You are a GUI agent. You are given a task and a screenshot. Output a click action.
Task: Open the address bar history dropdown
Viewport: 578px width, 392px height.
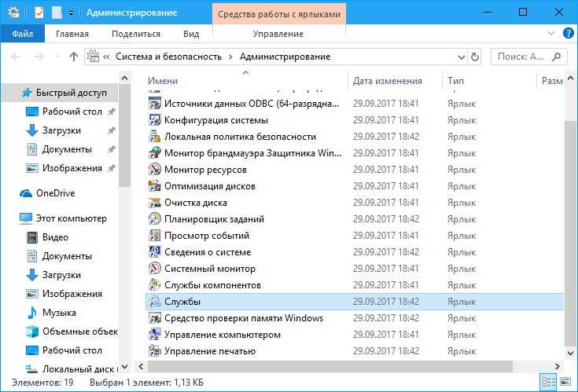462,57
